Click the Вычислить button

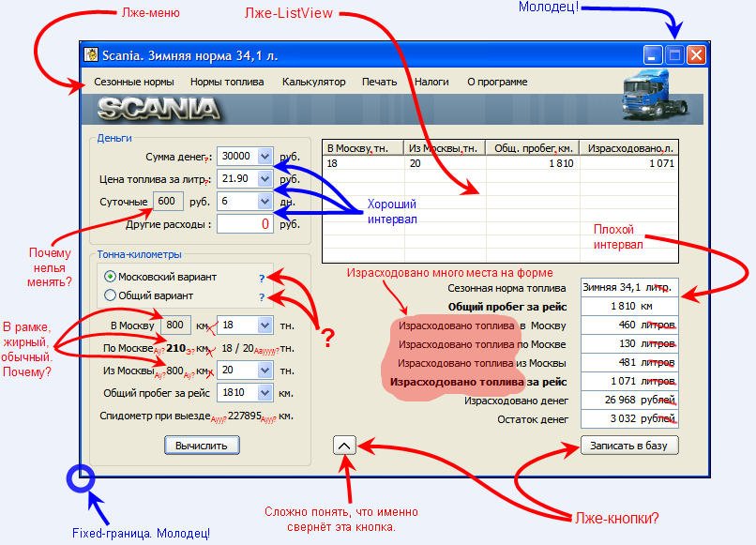tap(202, 446)
